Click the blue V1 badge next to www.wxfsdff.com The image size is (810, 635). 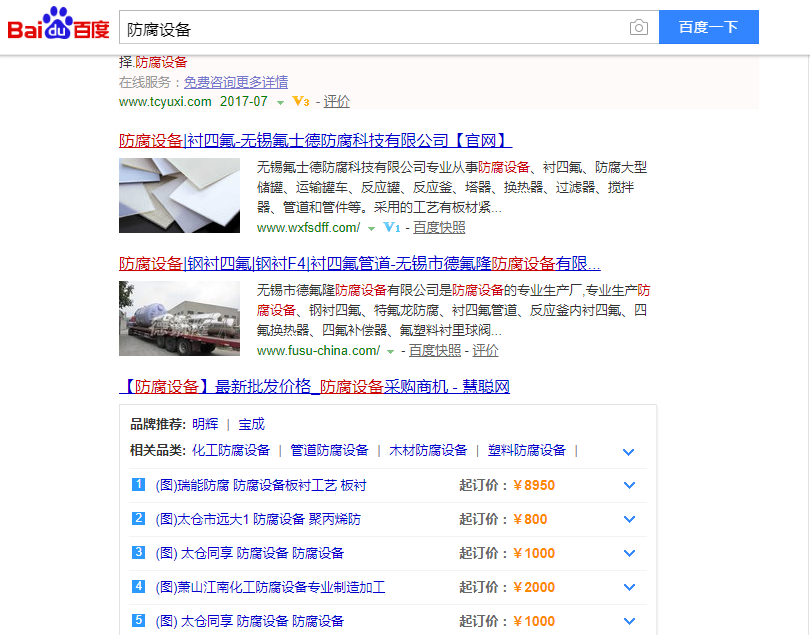[x=391, y=228]
